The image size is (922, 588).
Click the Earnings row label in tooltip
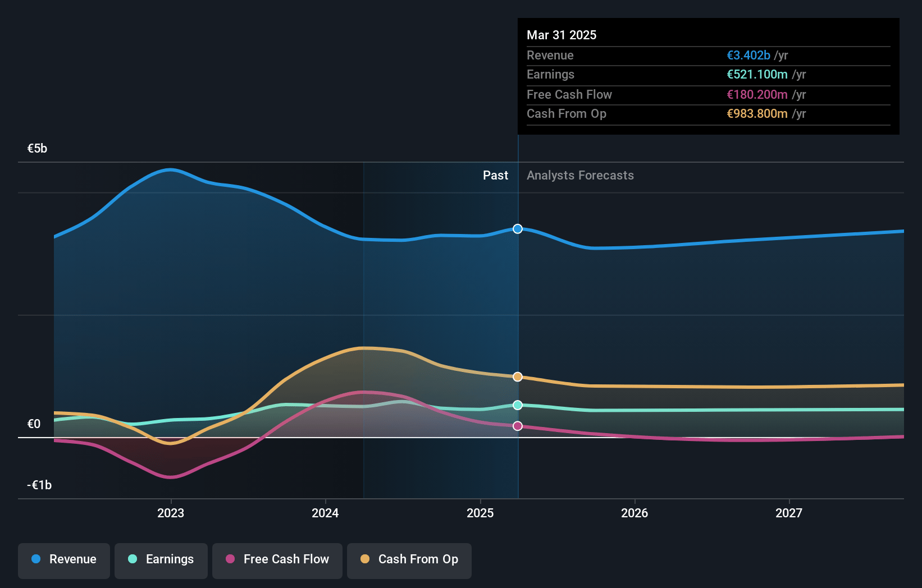(550, 75)
